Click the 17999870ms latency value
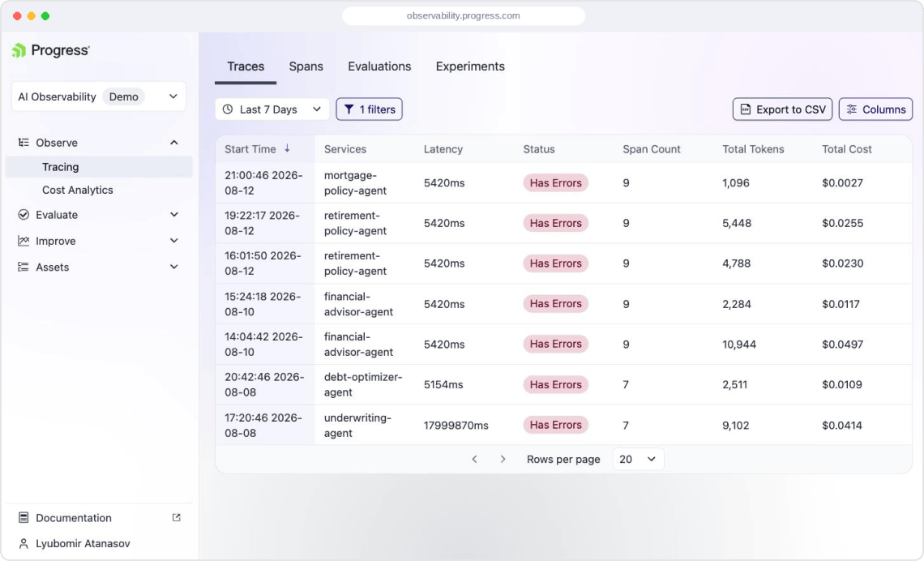This screenshot has width=924, height=561. point(456,426)
